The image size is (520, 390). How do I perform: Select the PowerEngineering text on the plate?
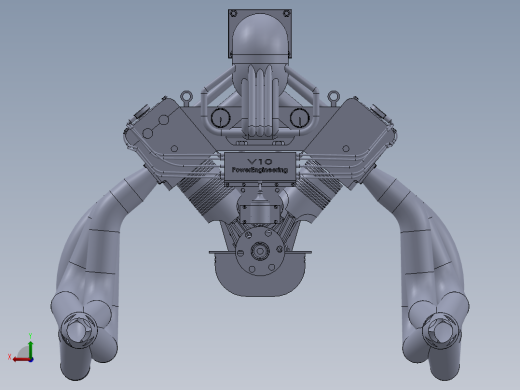(260, 170)
